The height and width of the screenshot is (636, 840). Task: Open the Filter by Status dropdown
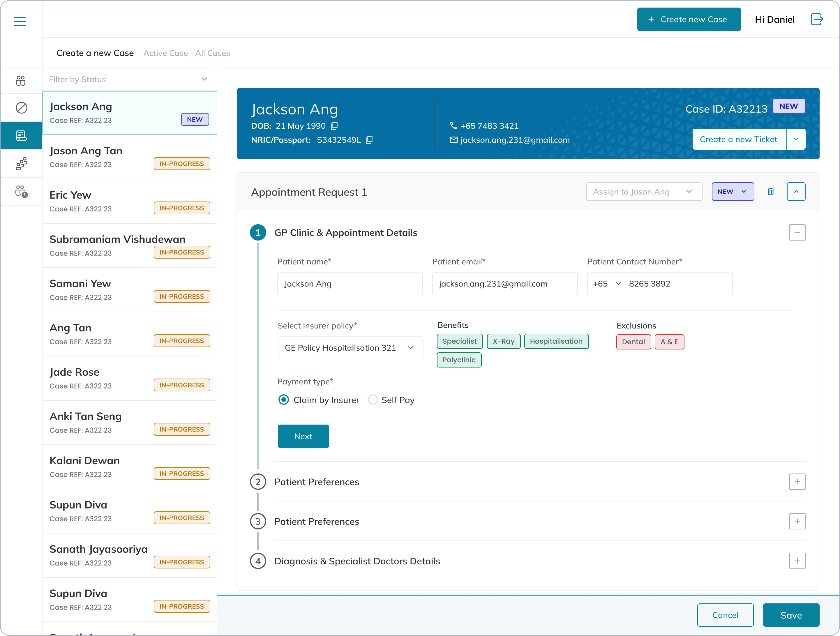(x=130, y=79)
